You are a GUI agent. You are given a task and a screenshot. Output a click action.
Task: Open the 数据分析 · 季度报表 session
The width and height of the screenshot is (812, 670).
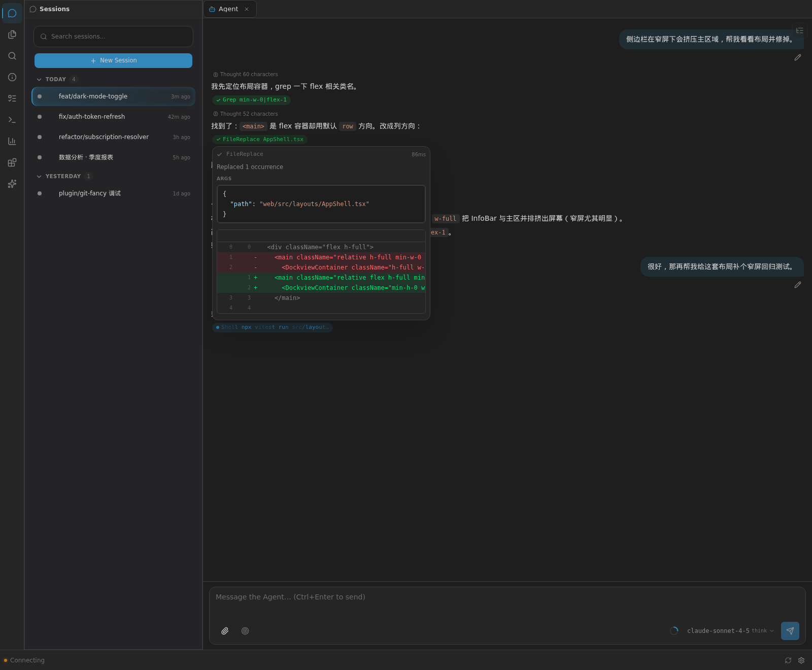point(113,157)
